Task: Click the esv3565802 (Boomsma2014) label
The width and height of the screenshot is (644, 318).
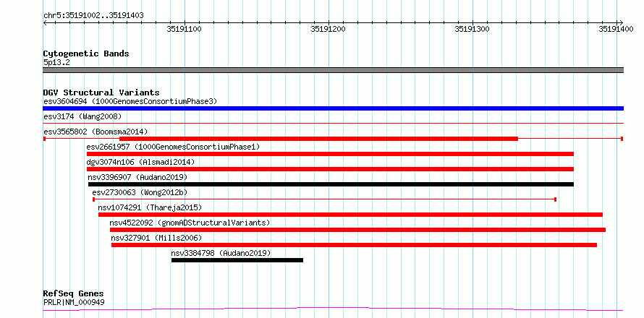Action: tap(96, 132)
